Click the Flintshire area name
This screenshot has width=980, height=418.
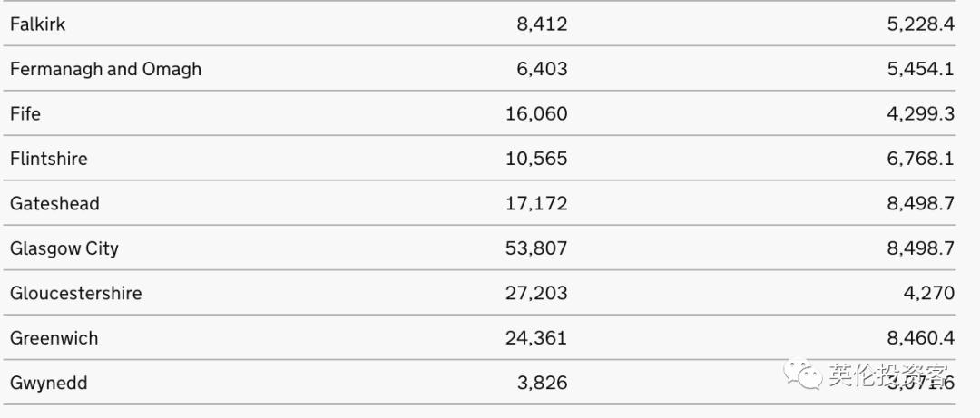click(49, 159)
